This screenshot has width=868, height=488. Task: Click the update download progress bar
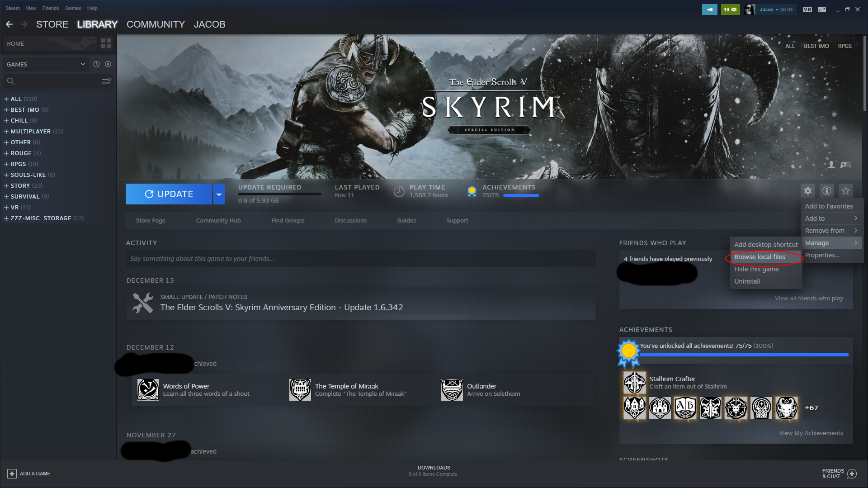coord(280,194)
